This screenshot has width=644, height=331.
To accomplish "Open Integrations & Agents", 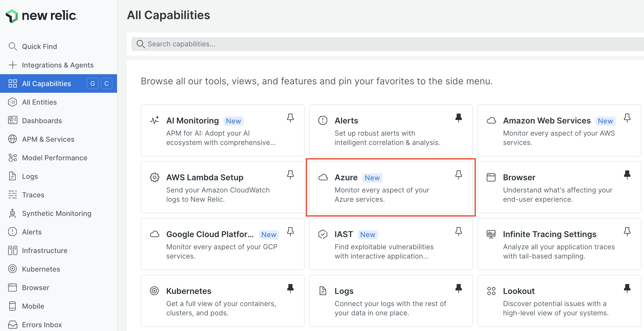I will point(58,65).
